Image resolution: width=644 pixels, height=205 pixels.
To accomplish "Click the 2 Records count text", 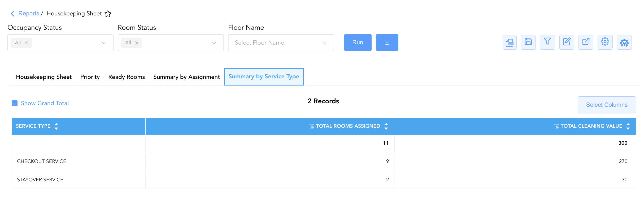I will pyautogui.click(x=323, y=101).
